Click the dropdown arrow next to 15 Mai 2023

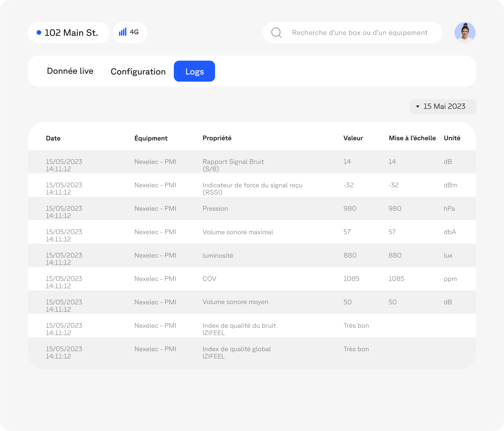[x=417, y=106]
